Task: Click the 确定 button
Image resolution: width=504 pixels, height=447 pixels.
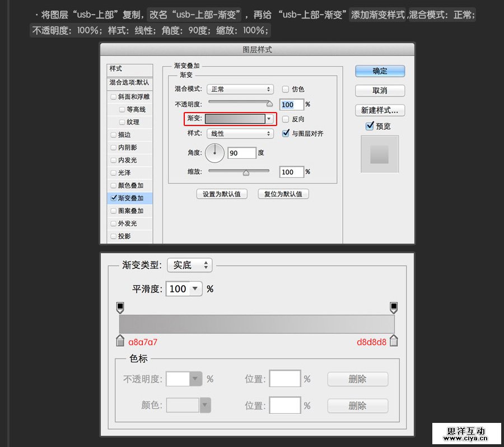Action: (x=380, y=71)
